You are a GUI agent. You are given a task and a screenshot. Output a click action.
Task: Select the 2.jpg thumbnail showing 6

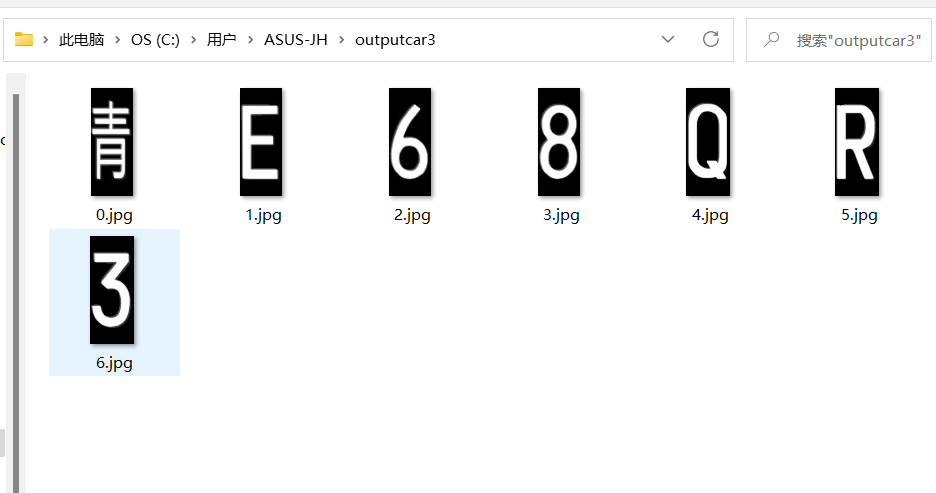(410, 142)
